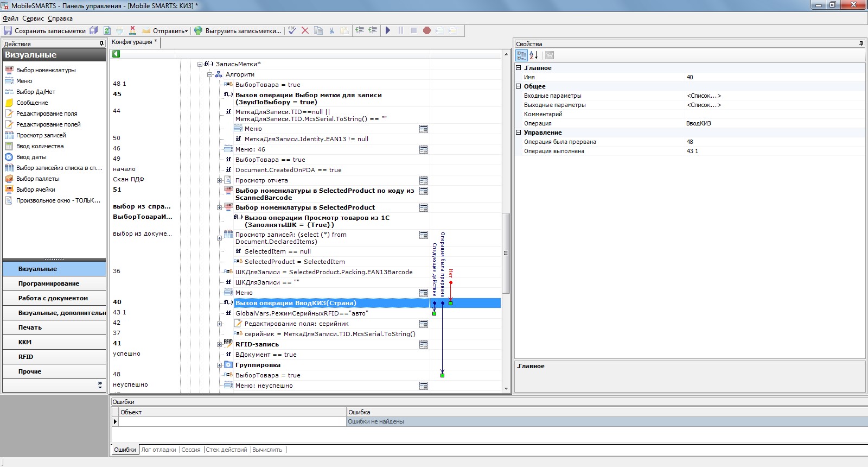
Task: Expand the Группировка node
Action: pos(219,365)
